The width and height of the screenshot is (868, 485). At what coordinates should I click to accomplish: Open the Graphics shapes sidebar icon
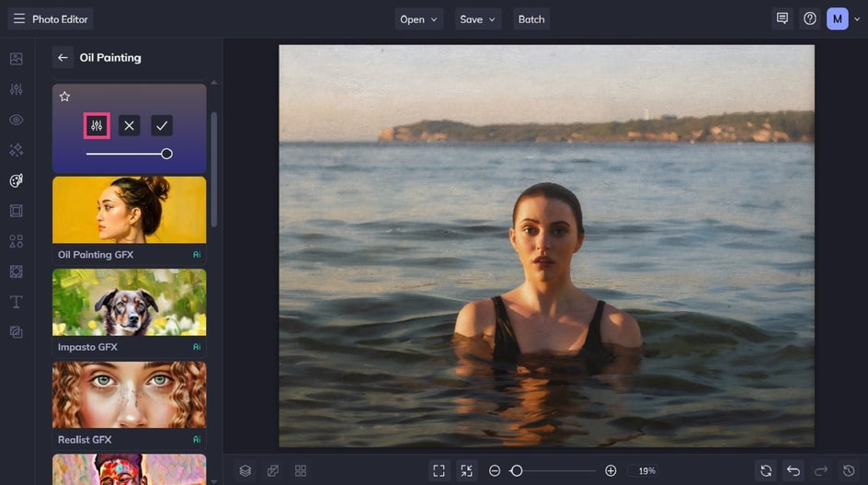(x=16, y=241)
